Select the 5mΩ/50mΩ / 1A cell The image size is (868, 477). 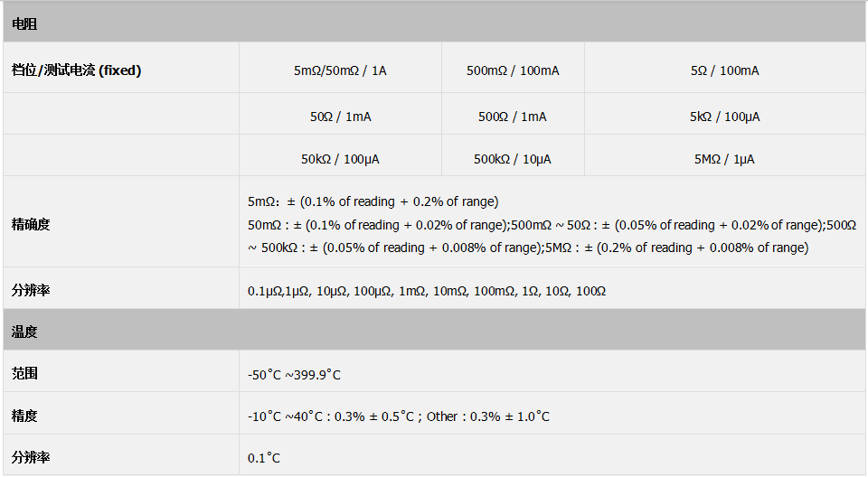341,70
